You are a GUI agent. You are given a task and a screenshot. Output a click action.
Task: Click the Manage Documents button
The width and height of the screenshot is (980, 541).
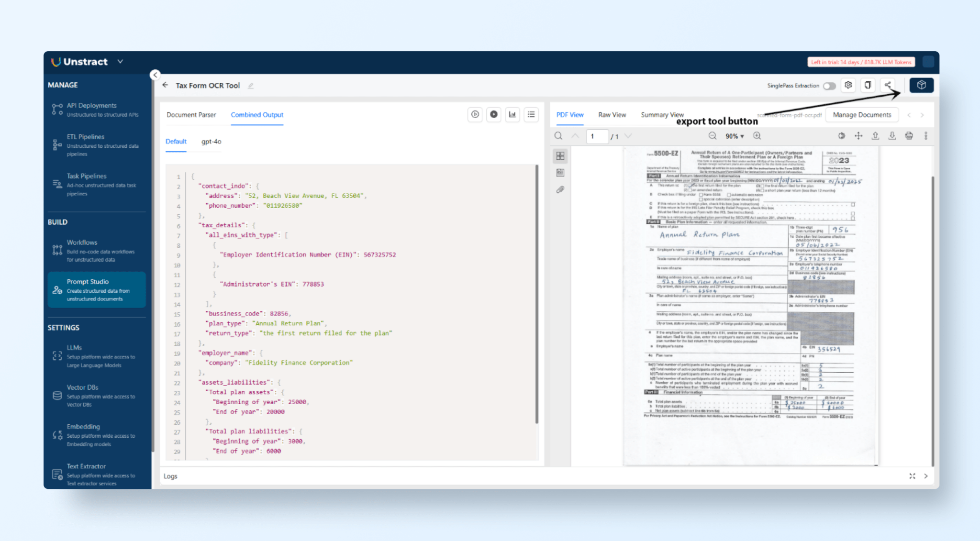click(861, 115)
